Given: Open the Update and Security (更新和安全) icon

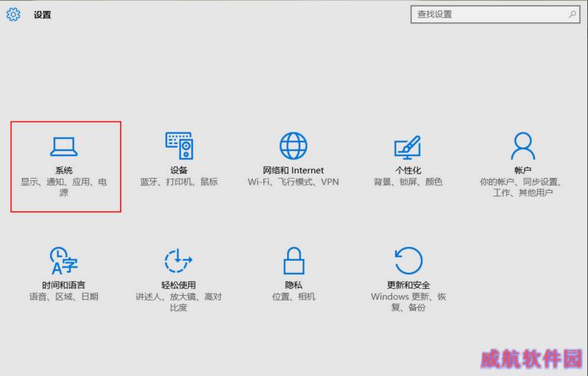Looking at the screenshot, I should [408, 260].
